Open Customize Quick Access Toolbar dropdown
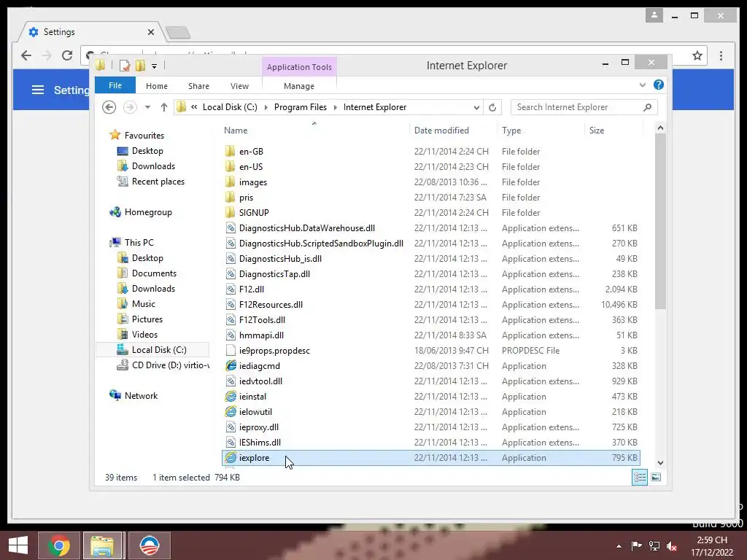 pyautogui.click(x=155, y=66)
